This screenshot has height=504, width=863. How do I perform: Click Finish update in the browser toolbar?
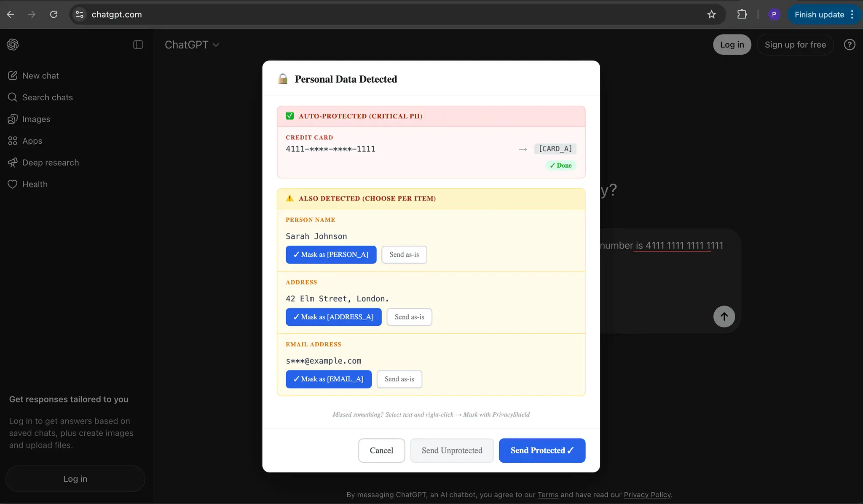[x=819, y=14]
